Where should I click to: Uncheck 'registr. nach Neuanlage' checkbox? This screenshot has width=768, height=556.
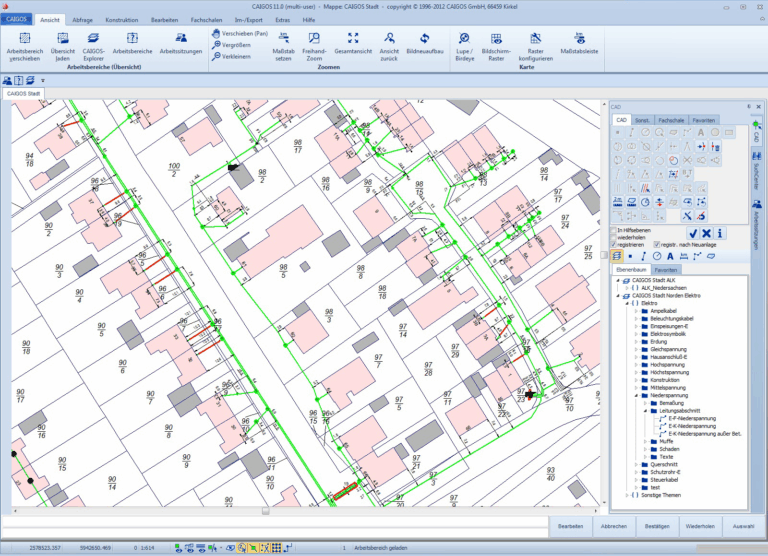[657, 244]
